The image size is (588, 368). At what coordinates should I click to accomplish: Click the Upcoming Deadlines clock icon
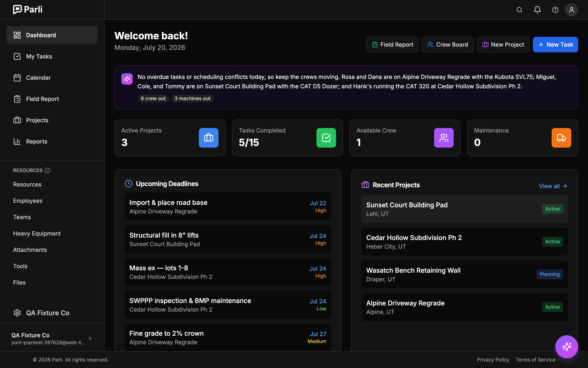click(x=129, y=184)
